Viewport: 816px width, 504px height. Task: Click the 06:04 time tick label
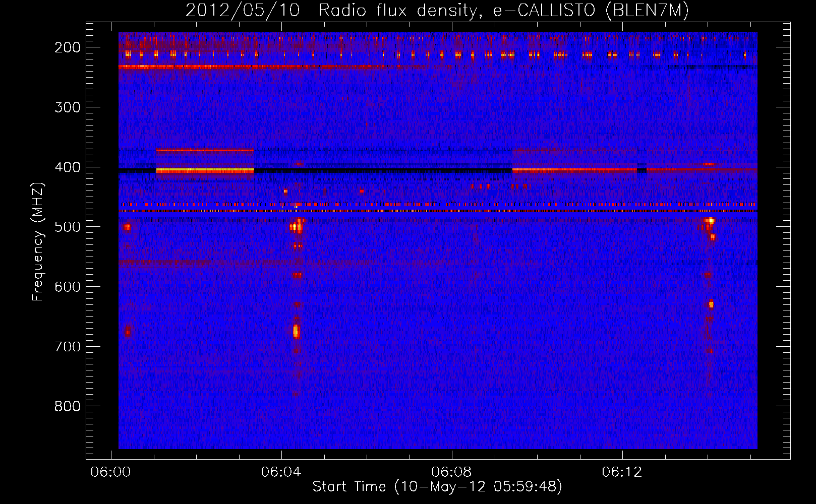click(281, 472)
